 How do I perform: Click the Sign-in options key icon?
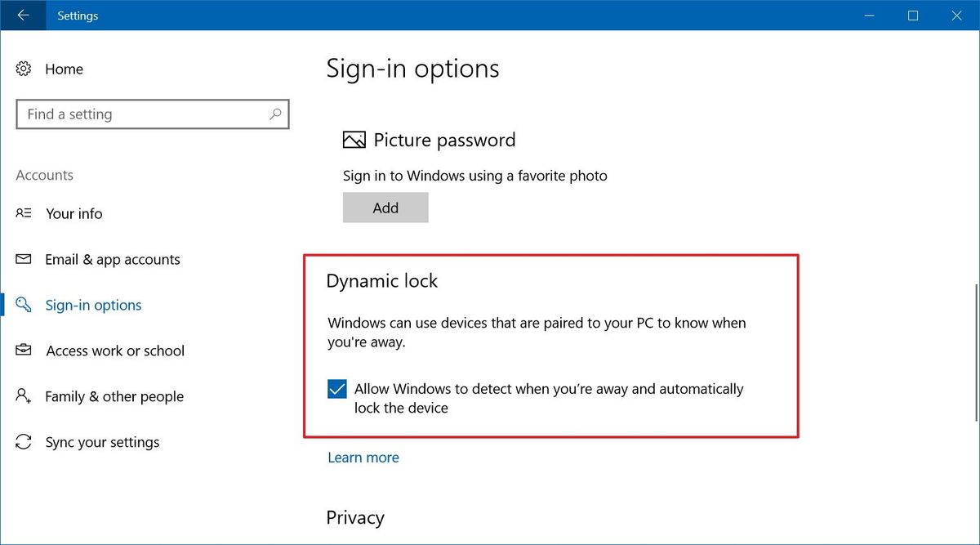[x=23, y=305]
